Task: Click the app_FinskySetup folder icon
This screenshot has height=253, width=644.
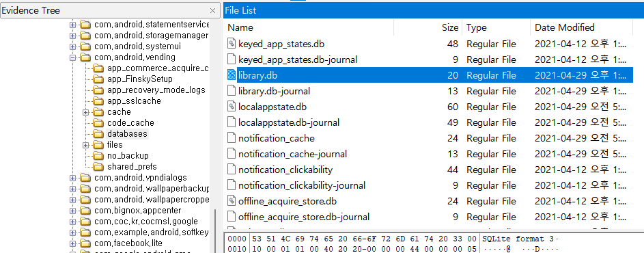Action: (98, 79)
